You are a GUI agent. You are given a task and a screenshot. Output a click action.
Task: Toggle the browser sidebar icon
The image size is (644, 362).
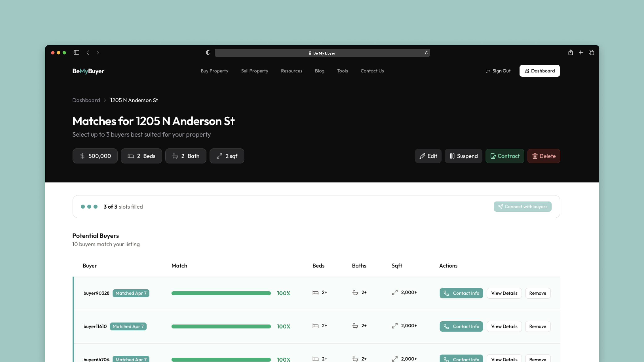pyautogui.click(x=76, y=52)
